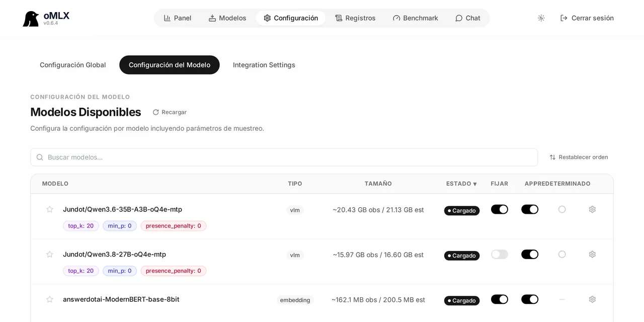
Task: Star the Jundot/Qwen3.8-27B-oQ4e-mtp model
Action: (50, 255)
